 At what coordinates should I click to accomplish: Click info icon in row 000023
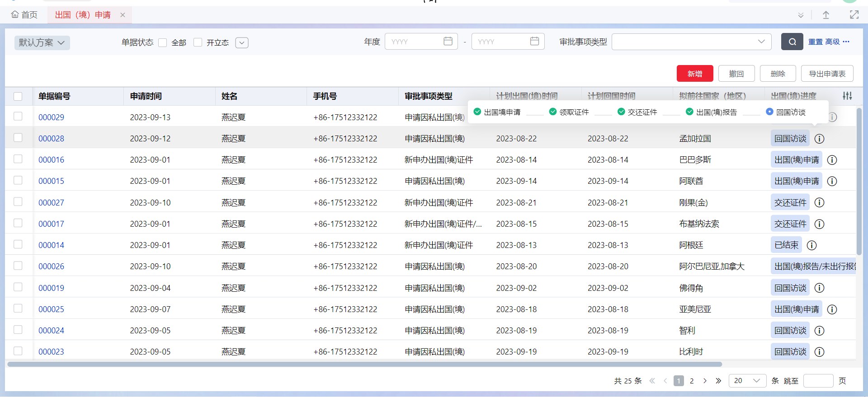819,352
